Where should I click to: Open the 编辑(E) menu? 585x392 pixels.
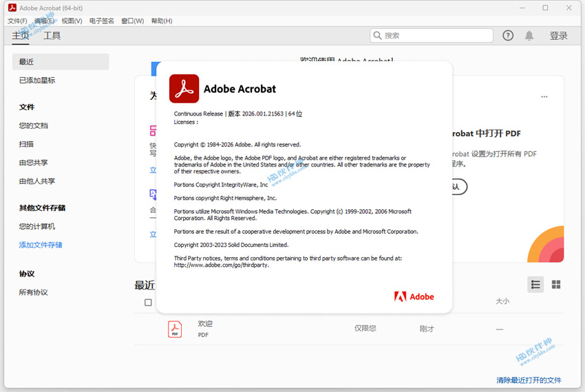pos(44,21)
